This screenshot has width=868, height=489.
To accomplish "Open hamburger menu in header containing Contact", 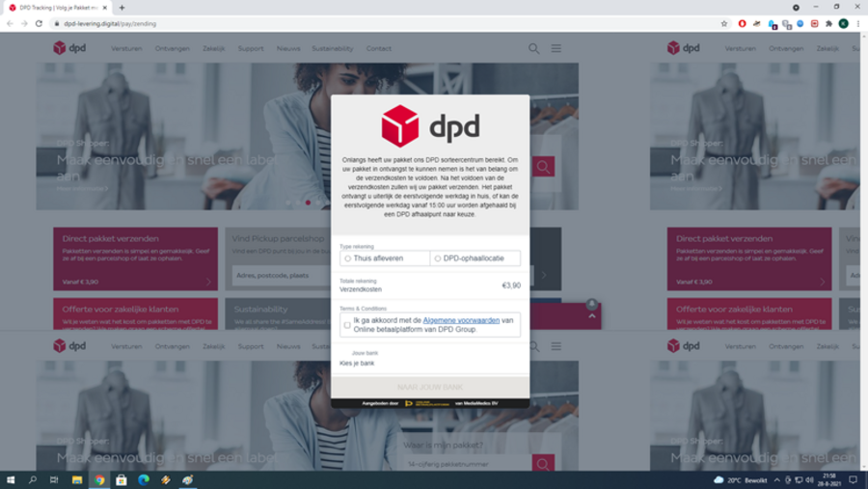I will [x=556, y=49].
